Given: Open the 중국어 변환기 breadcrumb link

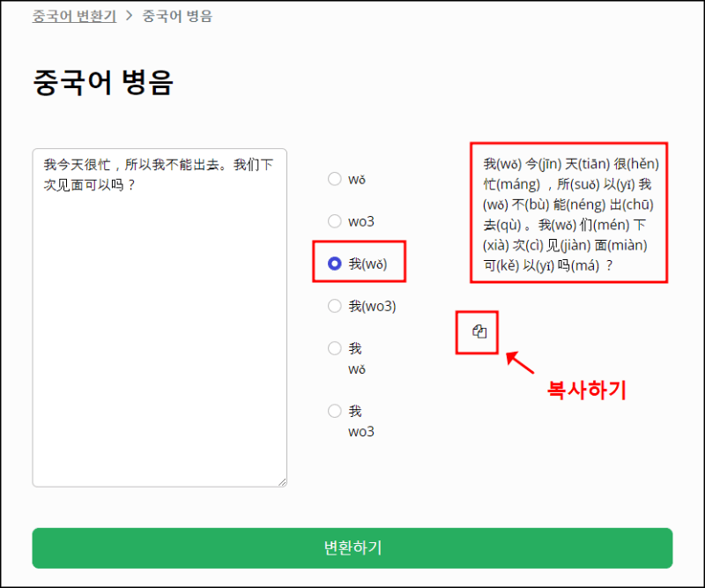Looking at the screenshot, I should (74, 15).
